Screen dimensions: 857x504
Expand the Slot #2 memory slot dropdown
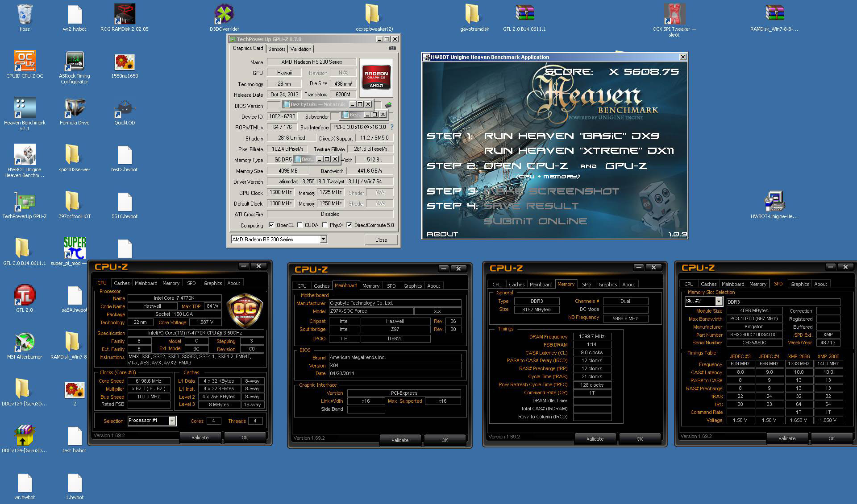[718, 302]
